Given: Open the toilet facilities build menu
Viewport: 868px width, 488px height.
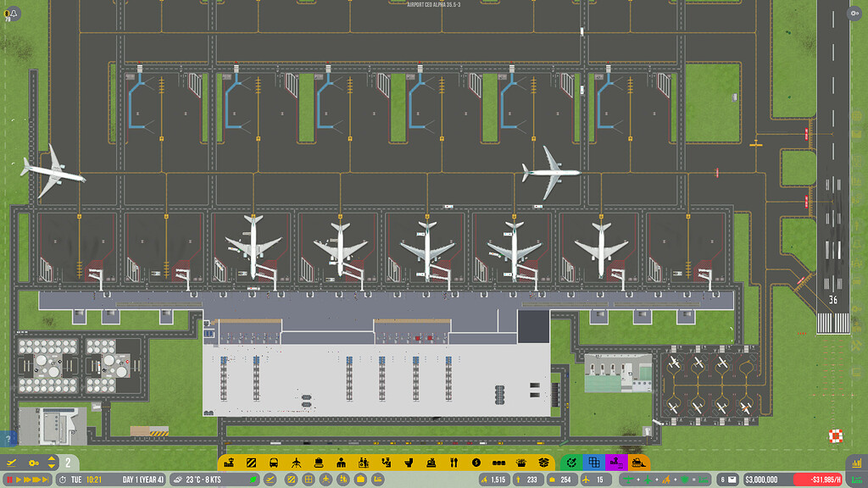Looking at the screenshot, I should (408, 462).
